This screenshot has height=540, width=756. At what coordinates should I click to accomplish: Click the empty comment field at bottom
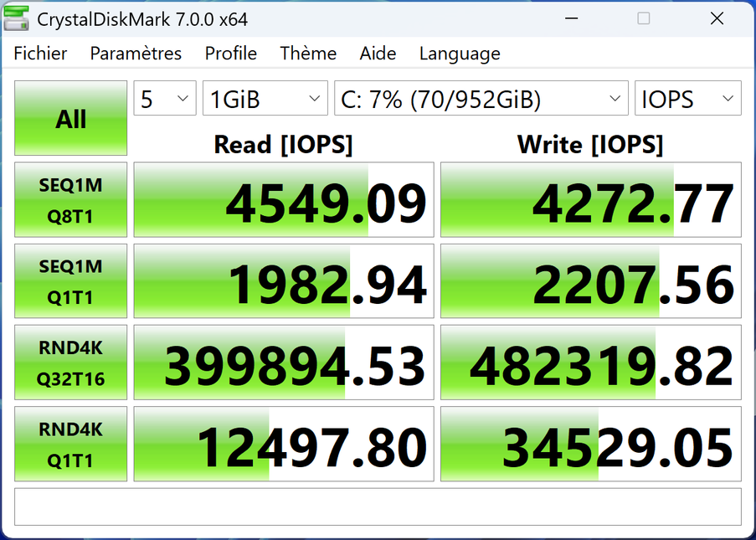coord(378,507)
